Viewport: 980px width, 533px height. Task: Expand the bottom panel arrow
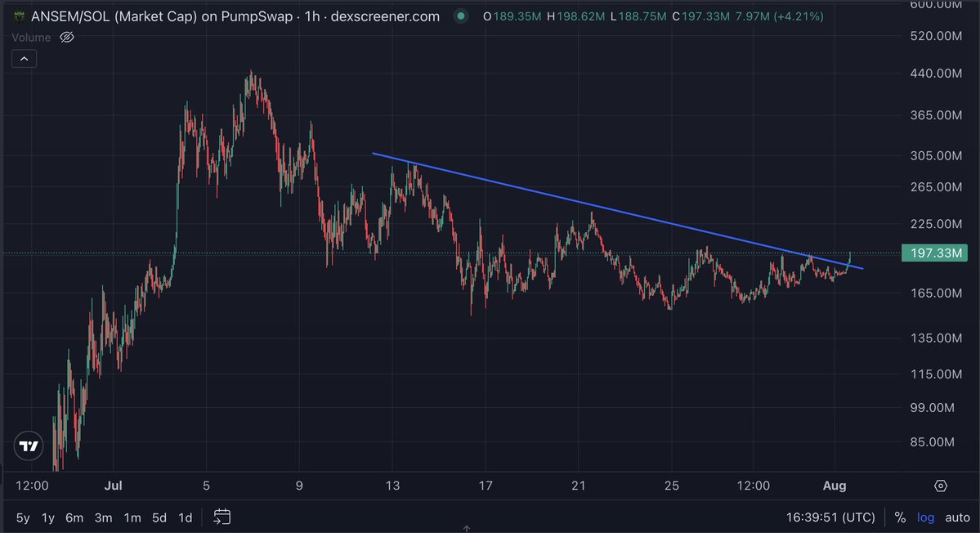466,529
